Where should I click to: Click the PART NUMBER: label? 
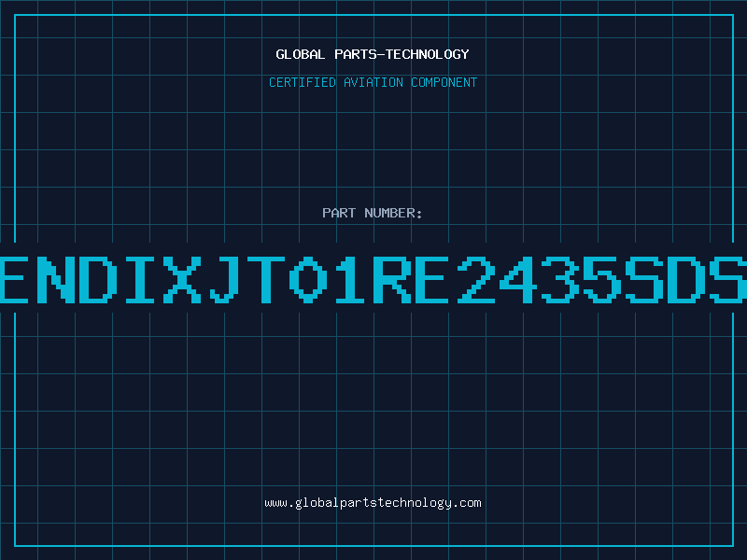[x=373, y=213]
